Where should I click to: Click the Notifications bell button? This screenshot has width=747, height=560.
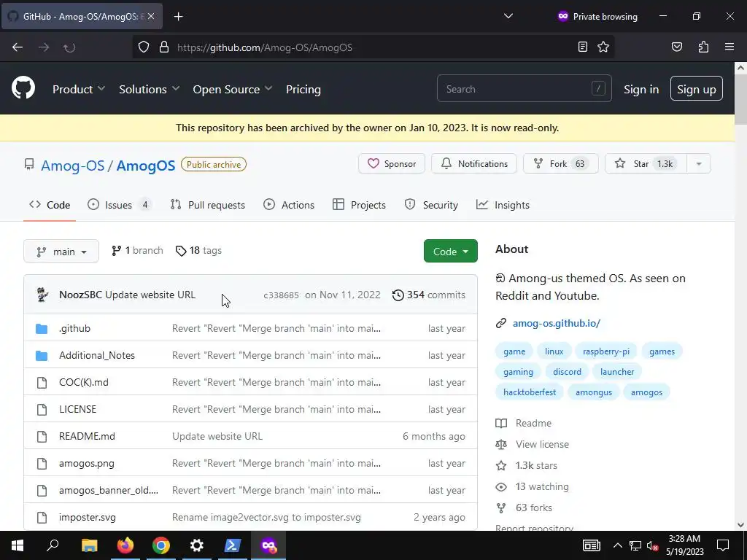[x=474, y=164]
